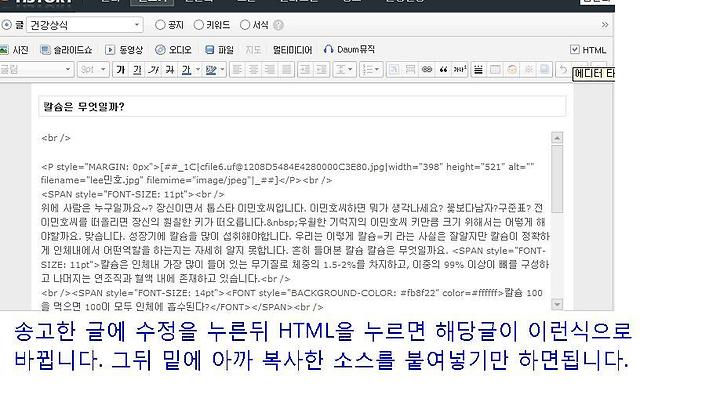Insert a table icon
Viewport: 720px width, 398px height.
pos(495,70)
